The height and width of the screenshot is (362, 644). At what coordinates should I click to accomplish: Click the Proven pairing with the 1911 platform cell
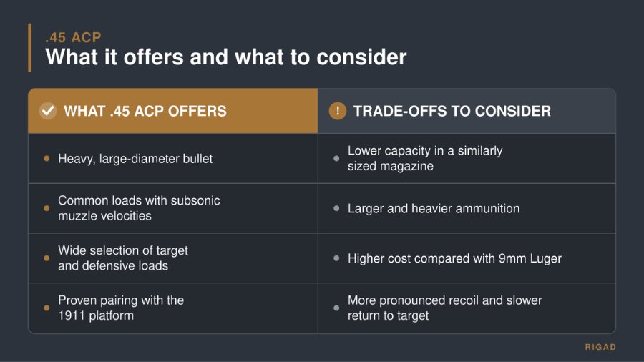pos(173,308)
